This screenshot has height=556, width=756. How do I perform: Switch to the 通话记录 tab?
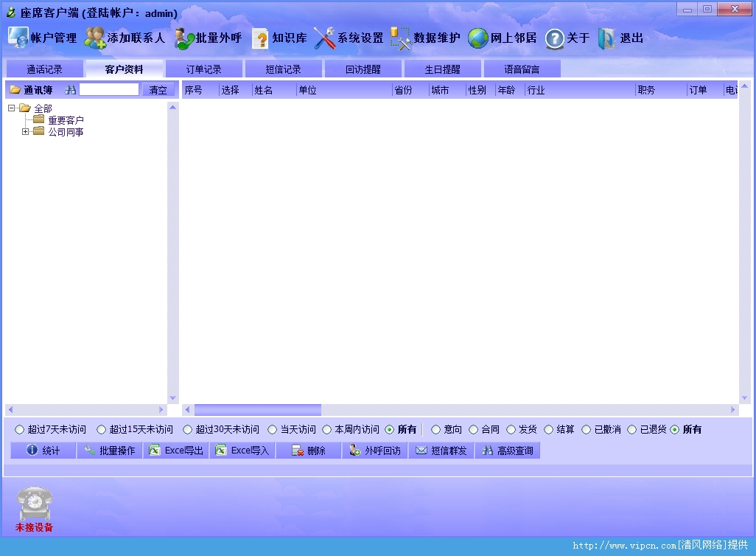coord(44,69)
